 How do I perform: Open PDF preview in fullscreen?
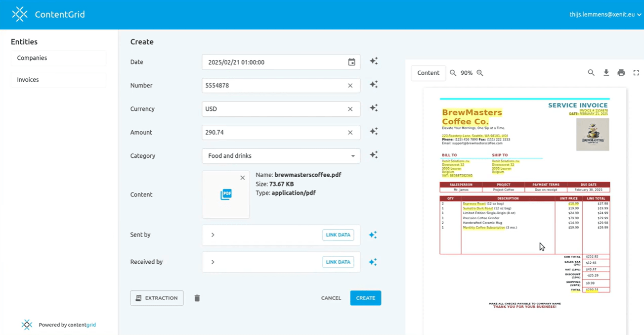tap(636, 73)
